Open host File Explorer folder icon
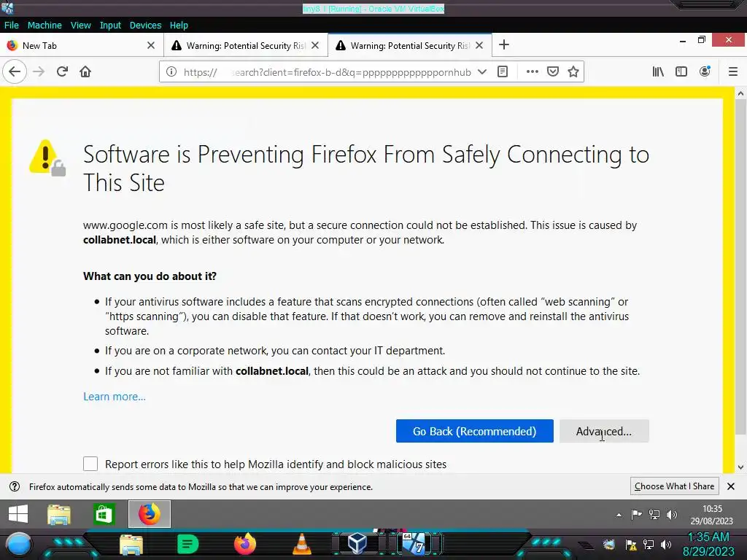 131,545
